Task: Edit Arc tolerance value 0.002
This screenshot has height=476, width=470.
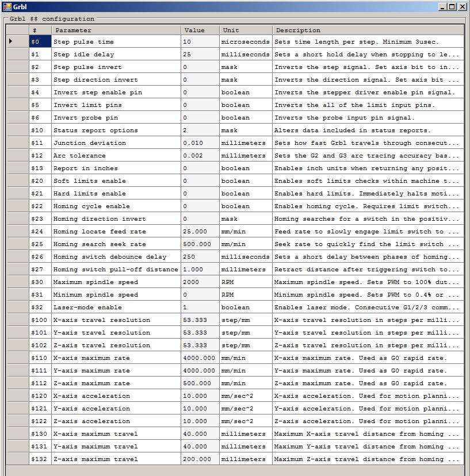Action: tap(201, 156)
